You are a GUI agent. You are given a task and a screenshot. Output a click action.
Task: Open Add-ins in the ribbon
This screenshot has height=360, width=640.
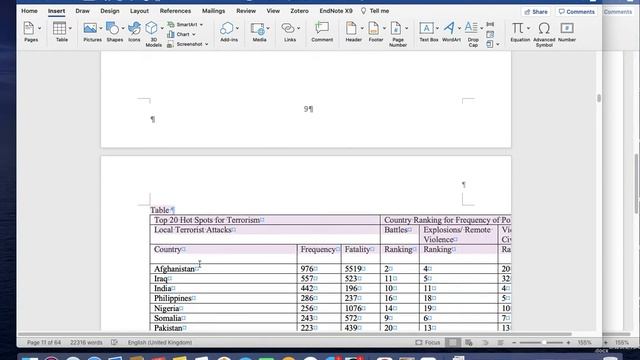point(227,29)
